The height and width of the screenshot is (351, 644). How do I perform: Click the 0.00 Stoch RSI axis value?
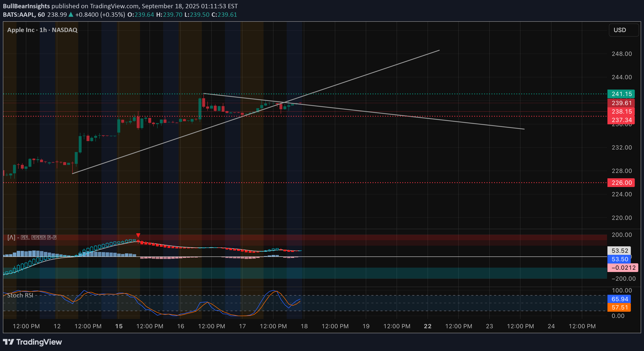(x=618, y=316)
